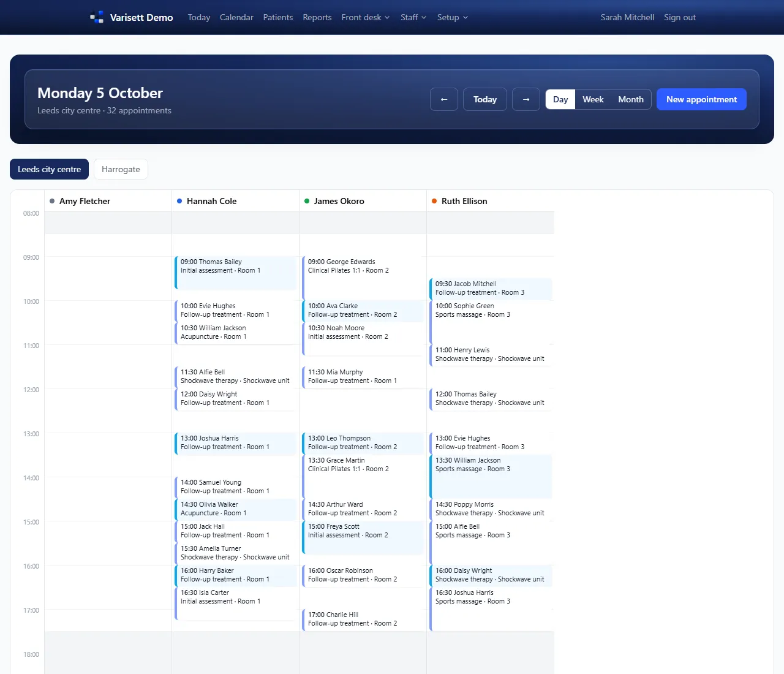
Task: Open 09:00 George Edwards Clinical Pilates appointment
Action: click(x=363, y=278)
